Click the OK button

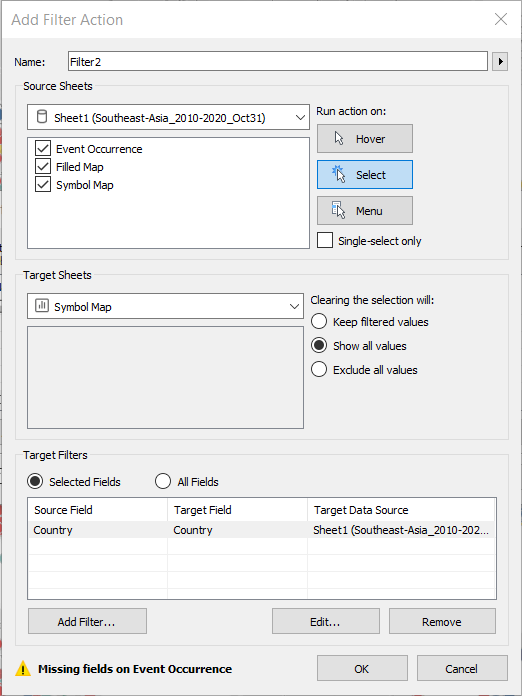362,668
